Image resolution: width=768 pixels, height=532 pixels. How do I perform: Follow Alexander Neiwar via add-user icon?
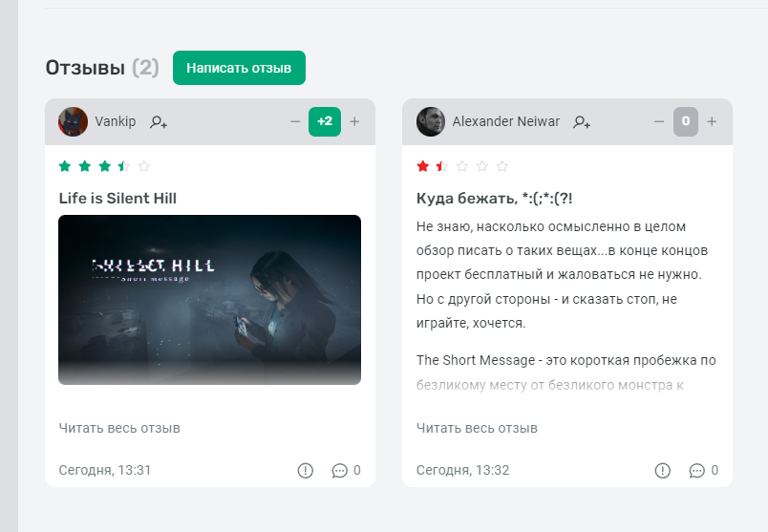582,121
